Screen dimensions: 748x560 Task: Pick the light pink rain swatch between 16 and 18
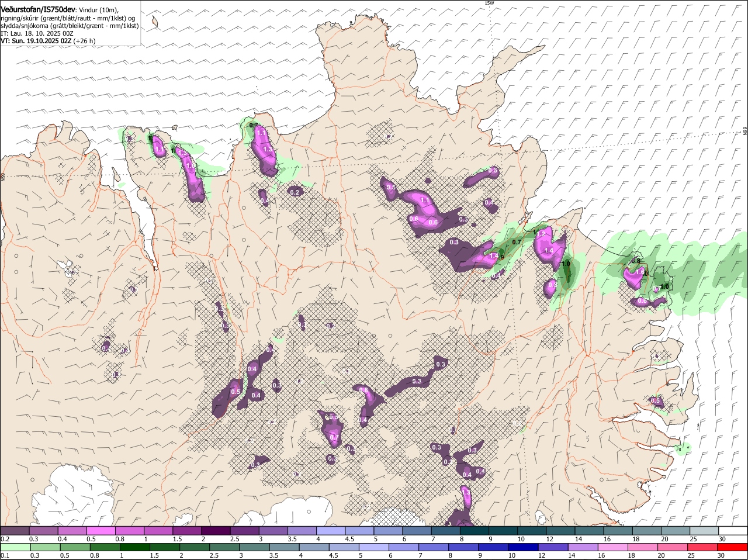point(613,547)
